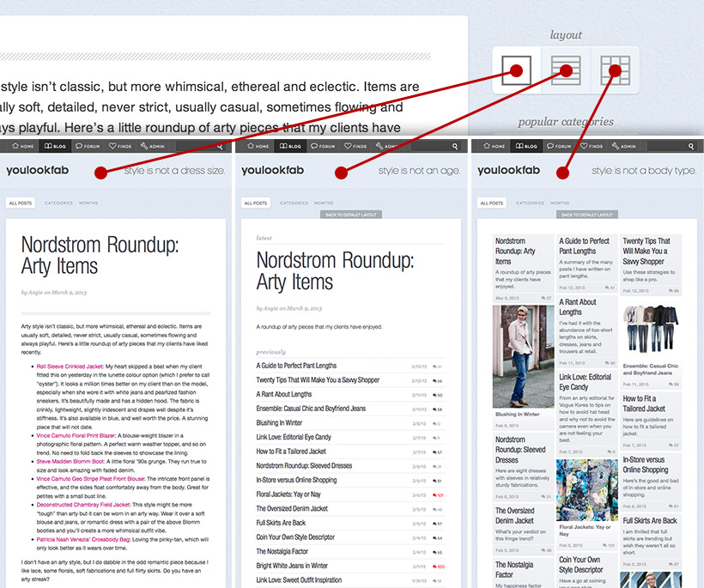The height and width of the screenshot is (588, 704).
Task: Switch to the list layout icon
Action: click(563, 70)
